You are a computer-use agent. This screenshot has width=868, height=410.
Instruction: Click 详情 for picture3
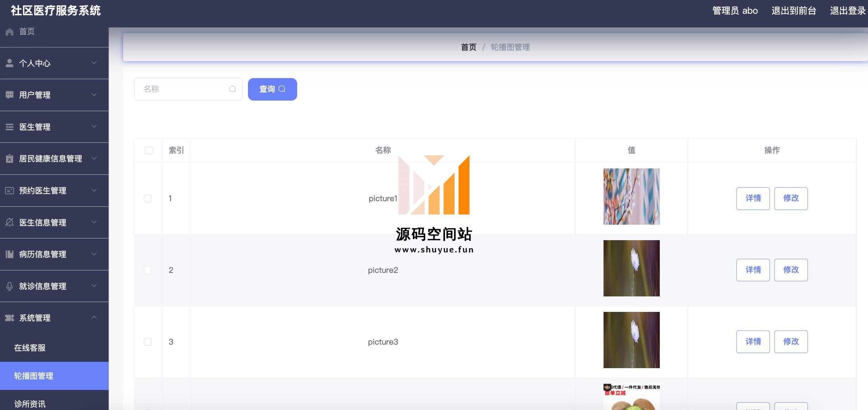753,342
